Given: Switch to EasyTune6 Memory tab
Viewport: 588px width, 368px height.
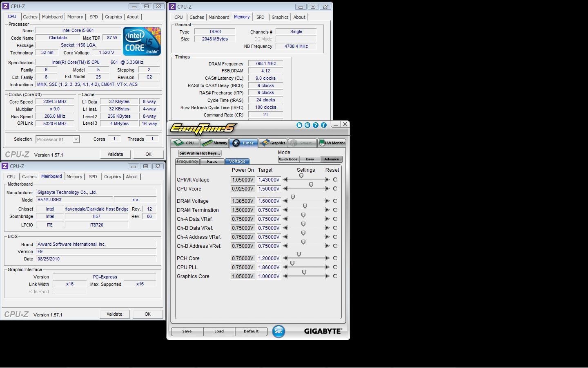Looking at the screenshot, I should (x=215, y=143).
